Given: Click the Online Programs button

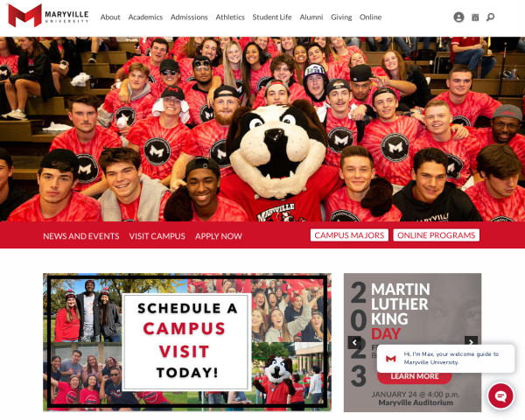Looking at the screenshot, I should [x=437, y=235].
